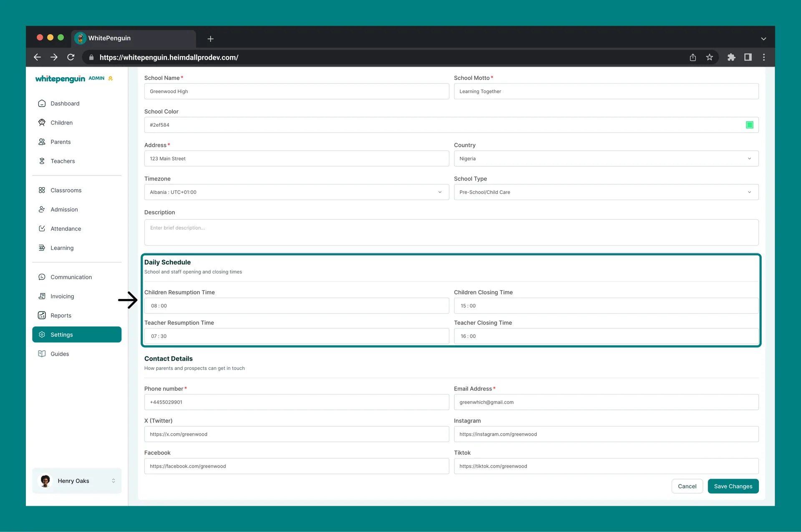801x532 pixels.
Task: Expand the Henry Oaks account switcher
Action: click(x=113, y=481)
